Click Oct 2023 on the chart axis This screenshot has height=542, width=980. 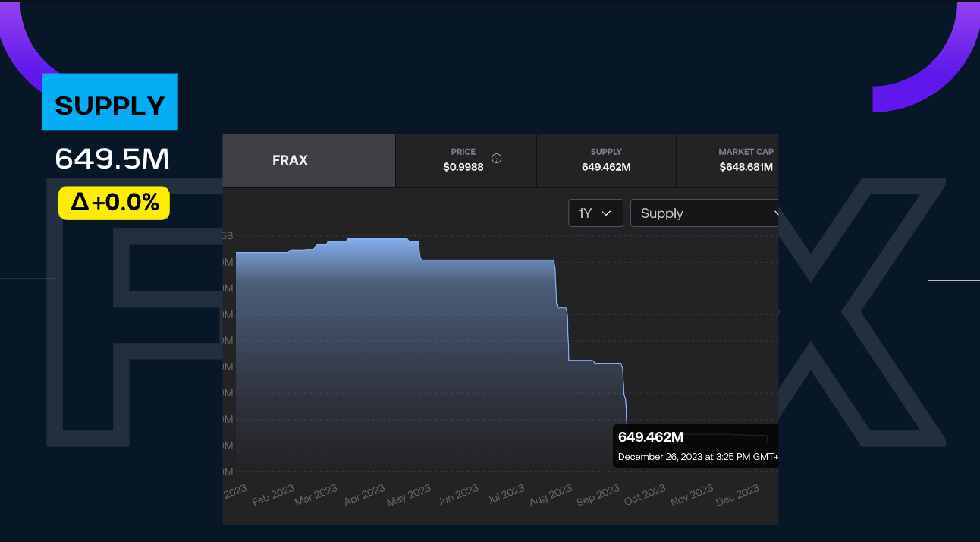644,495
